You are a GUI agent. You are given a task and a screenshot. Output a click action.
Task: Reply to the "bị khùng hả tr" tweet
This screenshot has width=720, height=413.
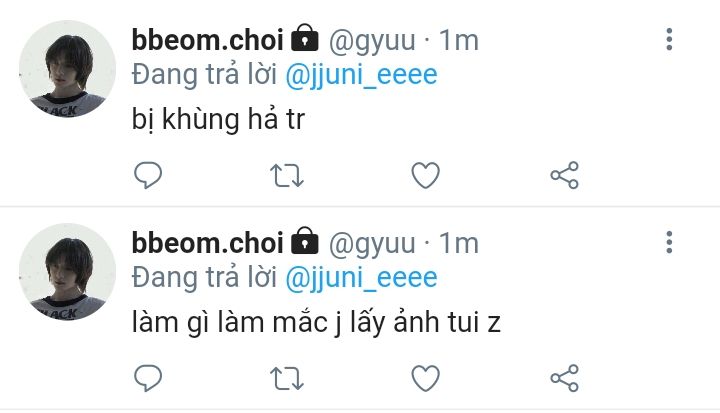[148, 175]
